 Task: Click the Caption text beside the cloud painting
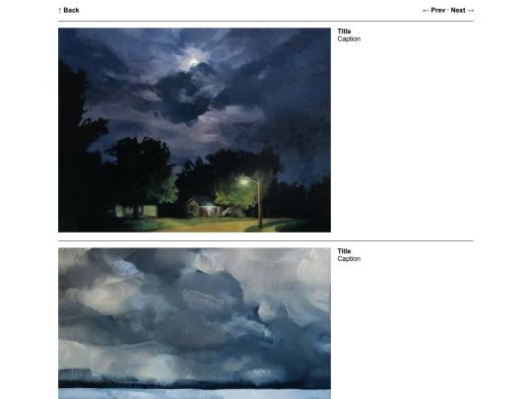click(349, 259)
